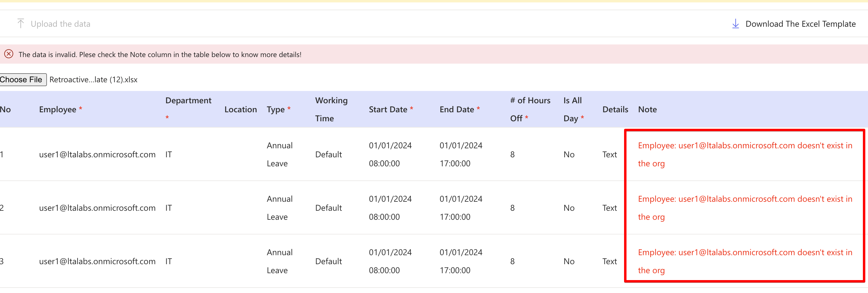The image size is (868, 293).
Task: Click the Is All Day column header
Action: [572, 109]
